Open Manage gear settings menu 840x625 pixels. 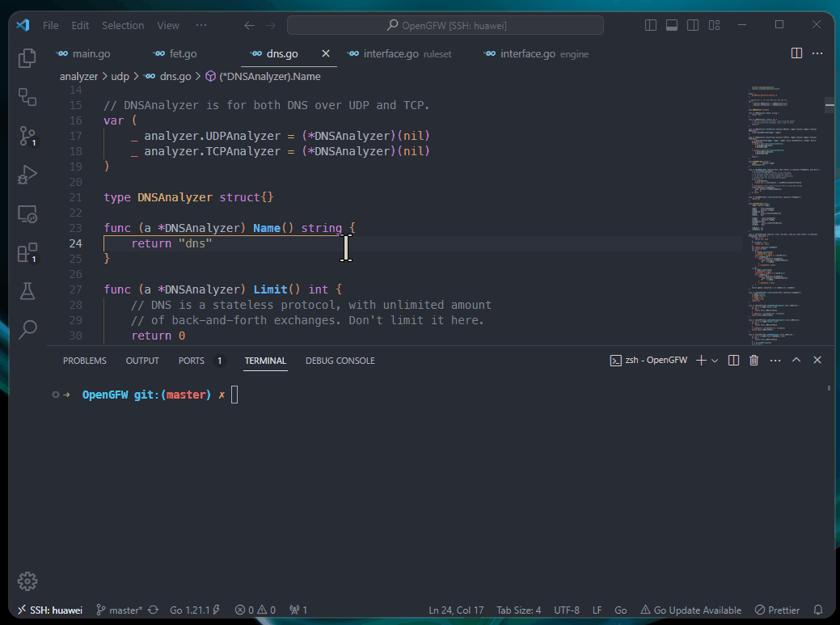[27, 581]
